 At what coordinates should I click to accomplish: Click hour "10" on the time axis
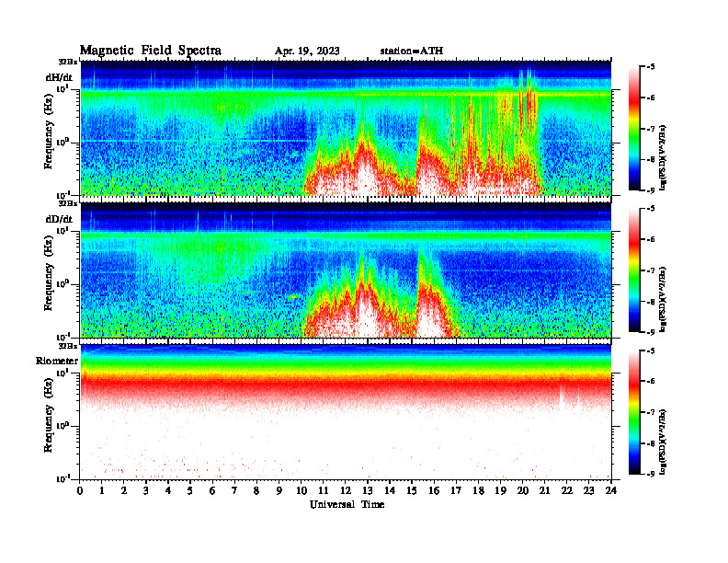point(301,491)
